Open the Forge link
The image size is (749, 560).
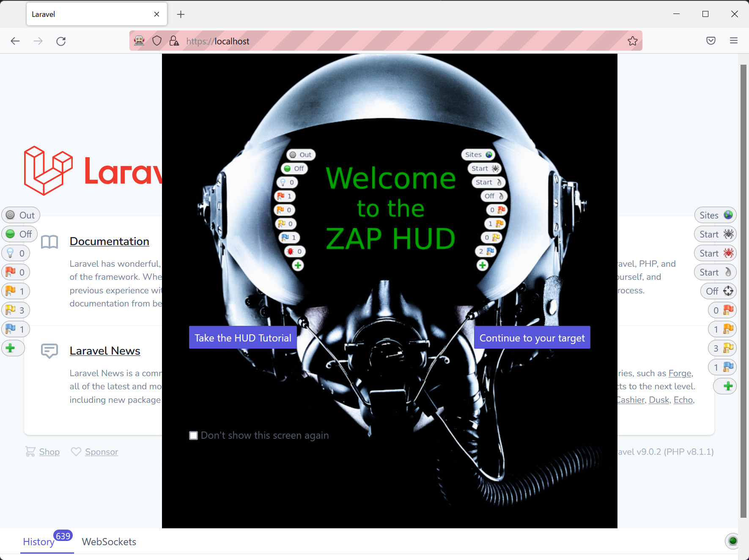click(x=680, y=373)
